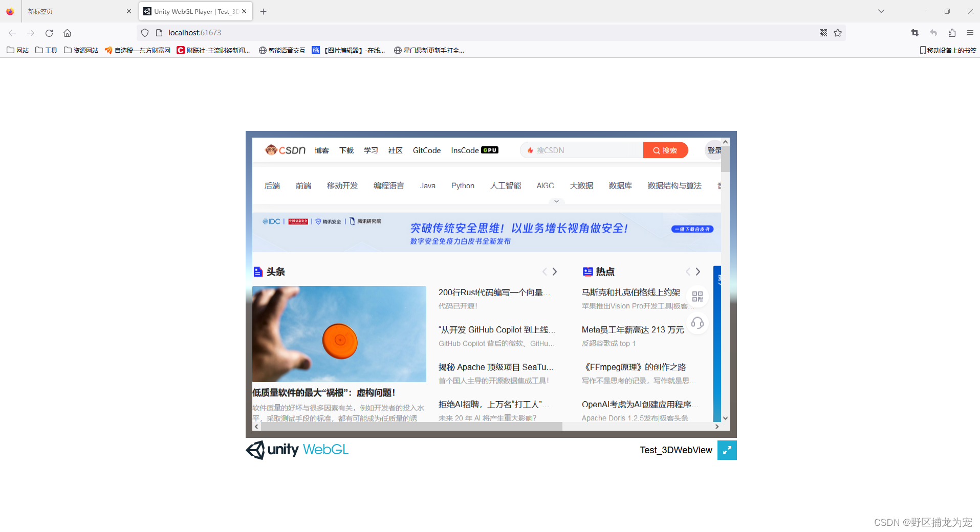Image resolution: width=980 pixels, height=532 pixels.
Task: Open 智能语音交互 bookmark
Action: pyautogui.click(x=282, y=50)
